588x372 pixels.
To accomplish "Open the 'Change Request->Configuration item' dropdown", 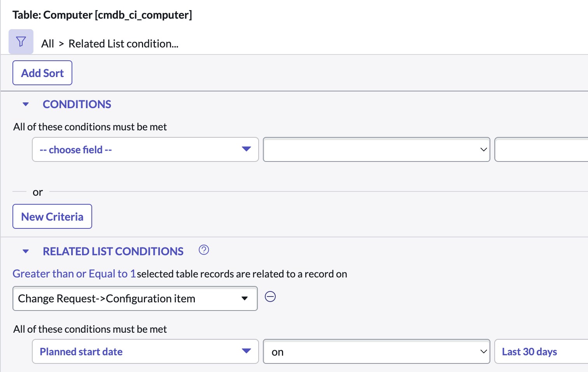I will coord(135,298).
